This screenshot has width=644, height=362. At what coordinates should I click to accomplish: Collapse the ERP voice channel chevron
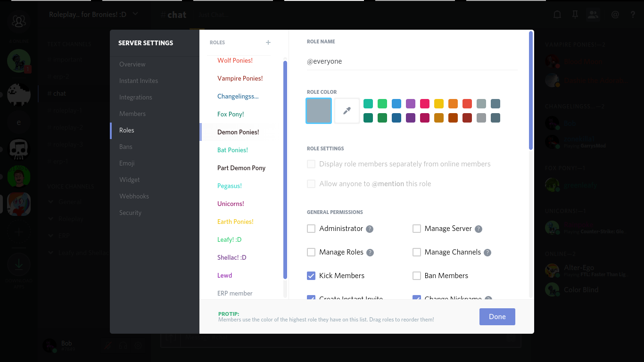tap(51, 236)
